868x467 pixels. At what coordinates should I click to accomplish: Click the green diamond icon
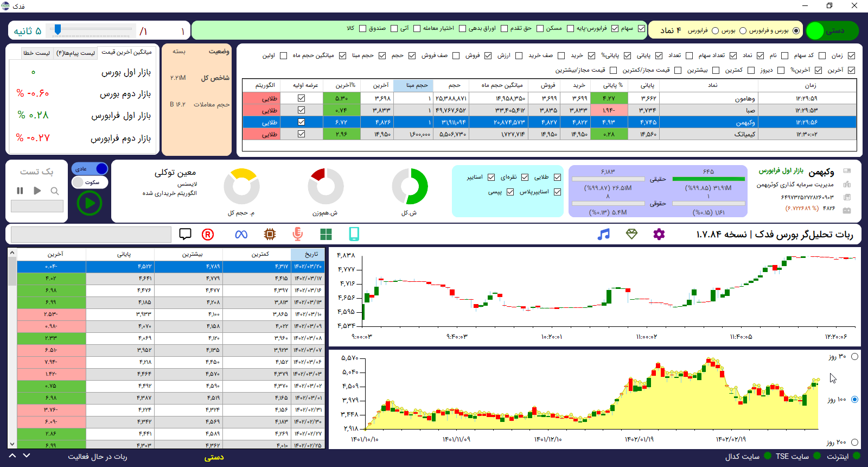coord(631,234)
